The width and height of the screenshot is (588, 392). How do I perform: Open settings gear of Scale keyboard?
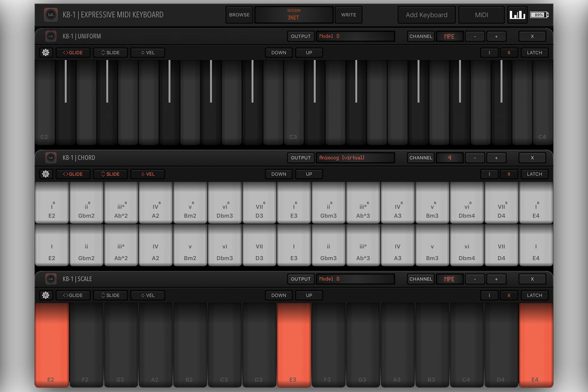[x=46, y=295]
